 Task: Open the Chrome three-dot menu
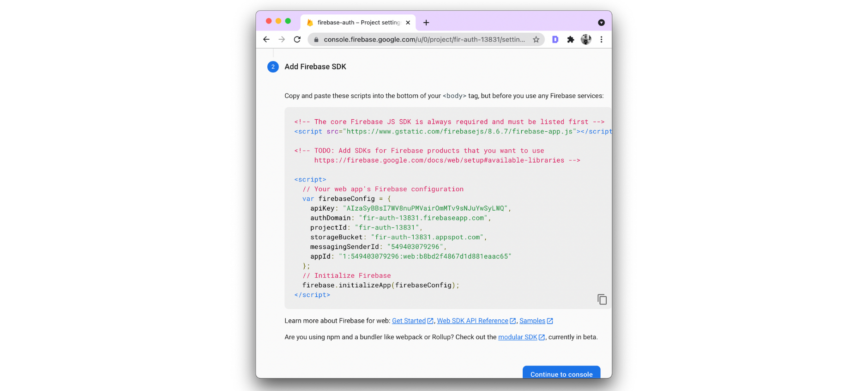601,40
